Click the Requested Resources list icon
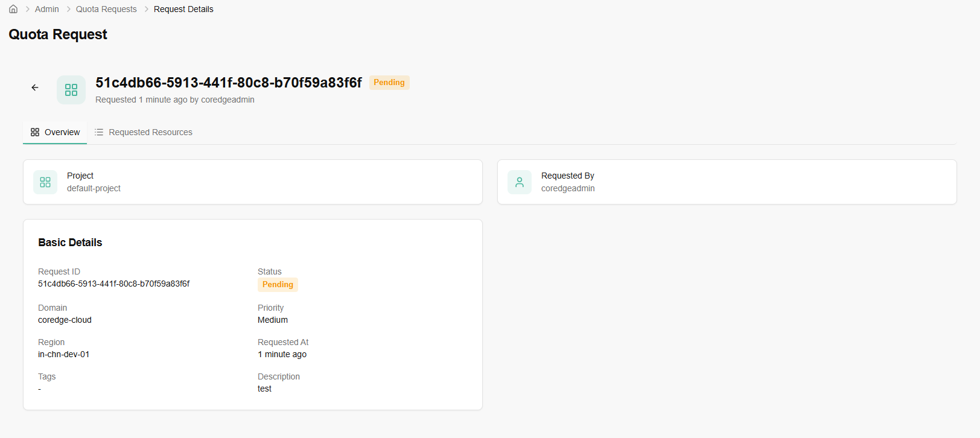Image resolution: width=980 pixels, height=438 pixels. coord(99,132)
